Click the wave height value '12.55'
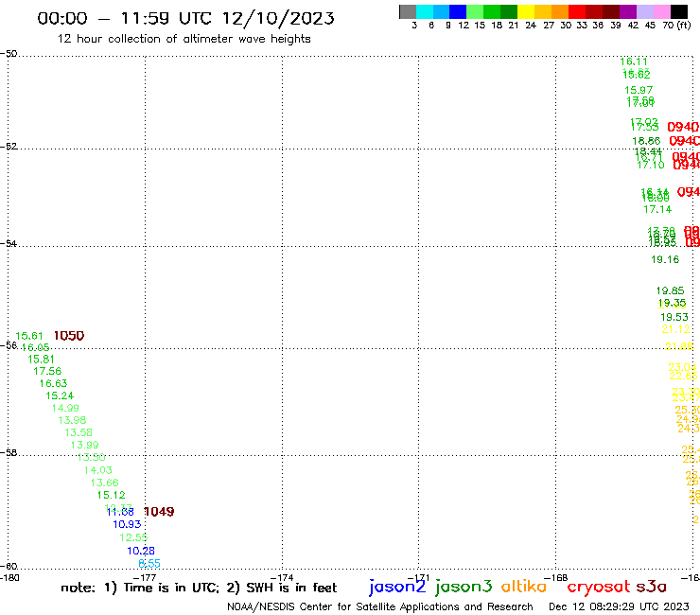 (x=133, y=537)
